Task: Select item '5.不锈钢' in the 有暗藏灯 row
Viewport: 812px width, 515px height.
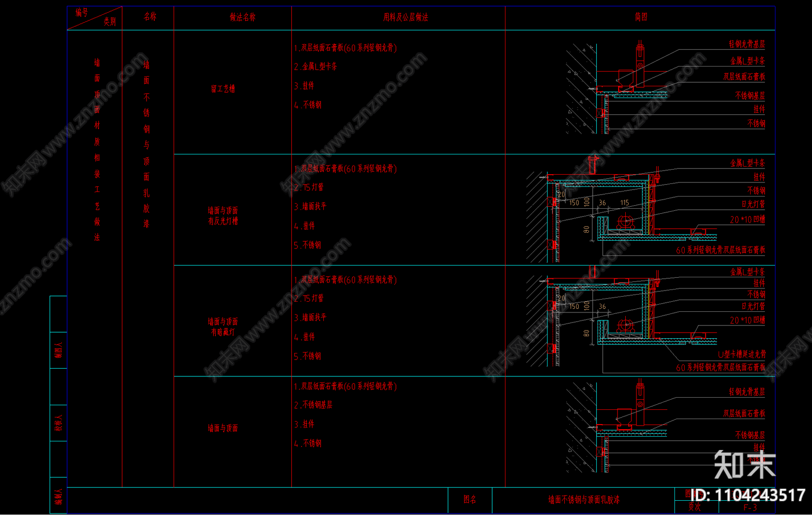Action: click(x=308, y=356)
